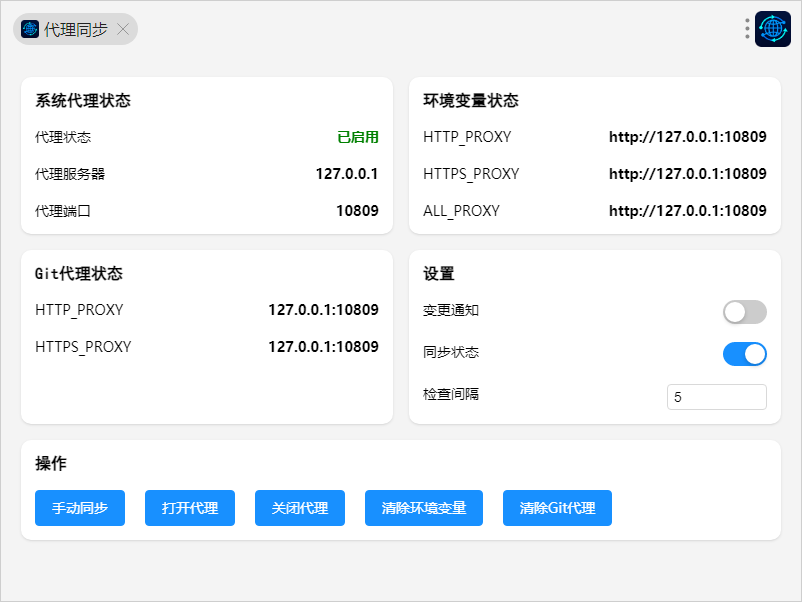802x602 pixels.
Task: Click the globe app icon at top right
Action: [772, 29]
